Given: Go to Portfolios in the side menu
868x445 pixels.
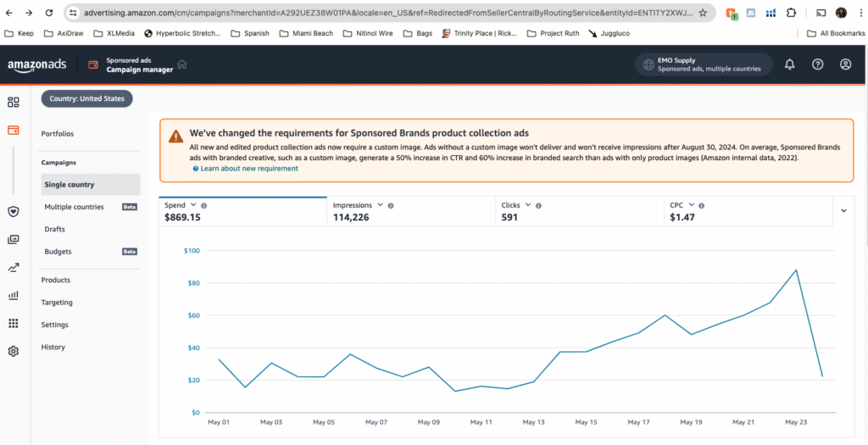Looking at the screenshot, I should click(x=58, y=134).
